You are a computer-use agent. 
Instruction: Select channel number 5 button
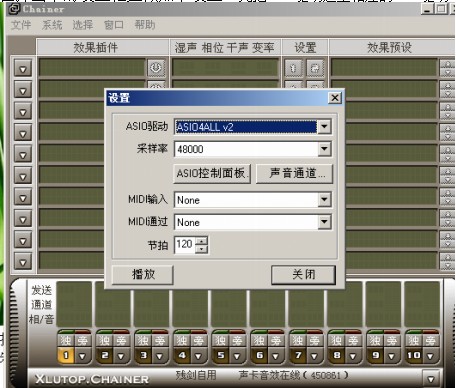point(221,355)
